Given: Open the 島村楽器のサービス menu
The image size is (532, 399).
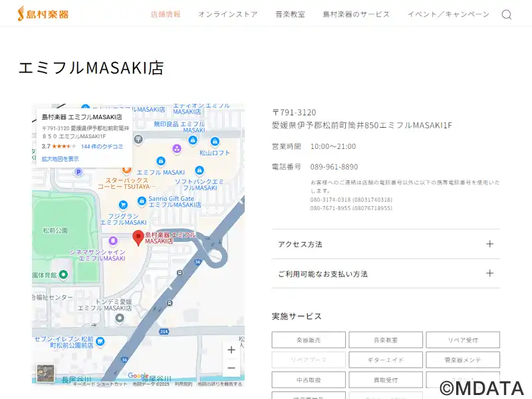Looking at the screenshot, I should click(356, 14).
